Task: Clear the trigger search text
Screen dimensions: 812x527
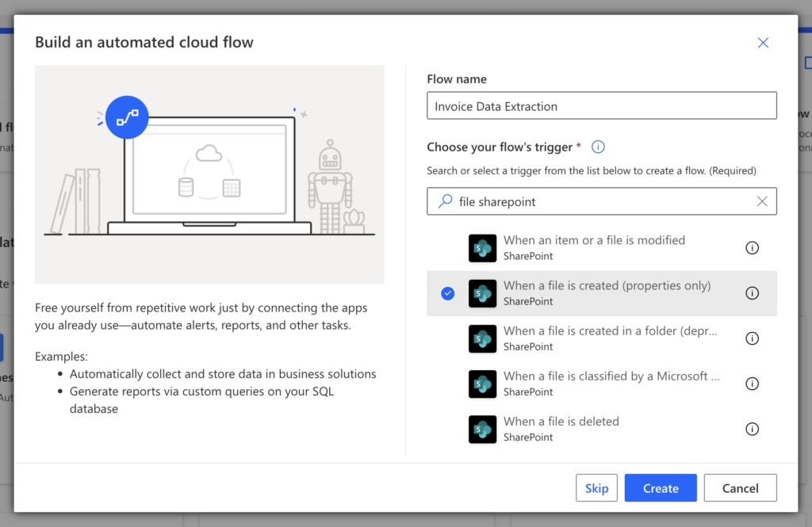Action: (762, 201)
